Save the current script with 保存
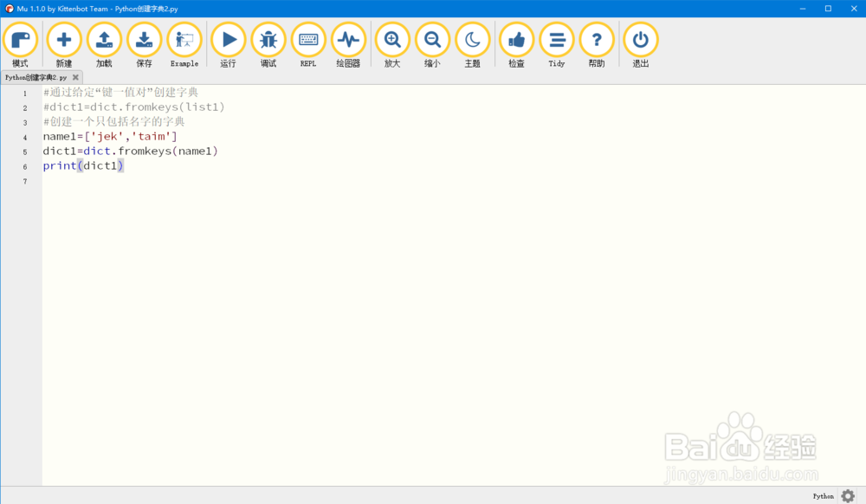Viewport: 866px width, 504px height. tap(144, 39)
